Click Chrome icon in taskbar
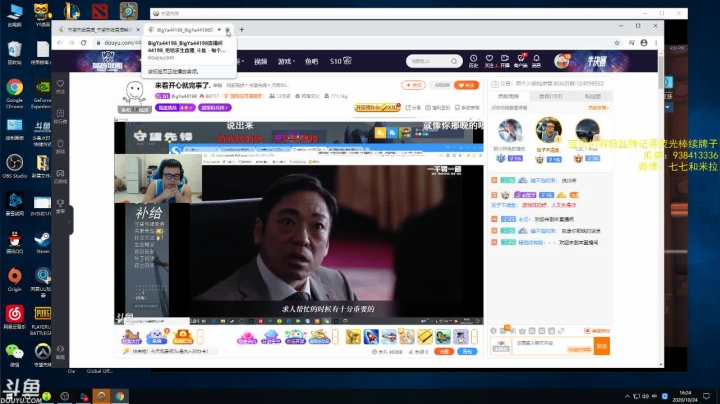 pos(119,396)
